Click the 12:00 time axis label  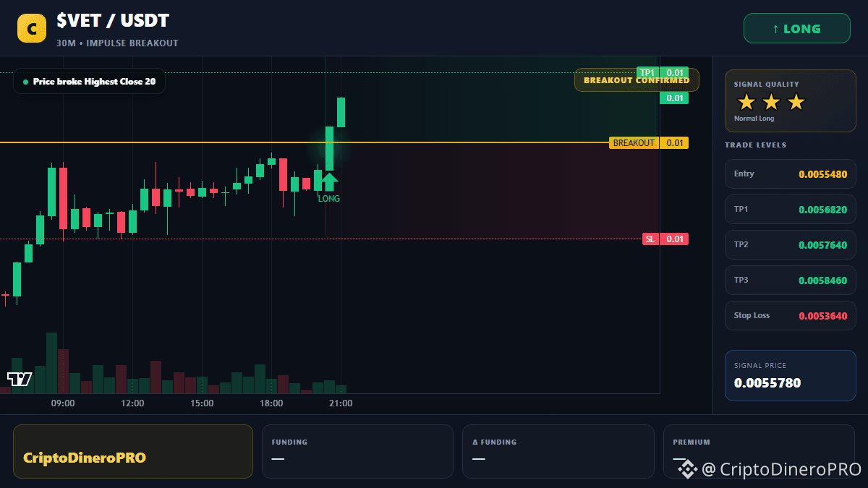132,403
